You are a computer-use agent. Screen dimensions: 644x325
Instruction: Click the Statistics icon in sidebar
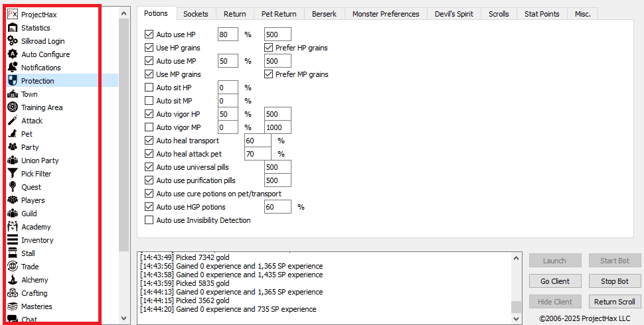(12, 28)
